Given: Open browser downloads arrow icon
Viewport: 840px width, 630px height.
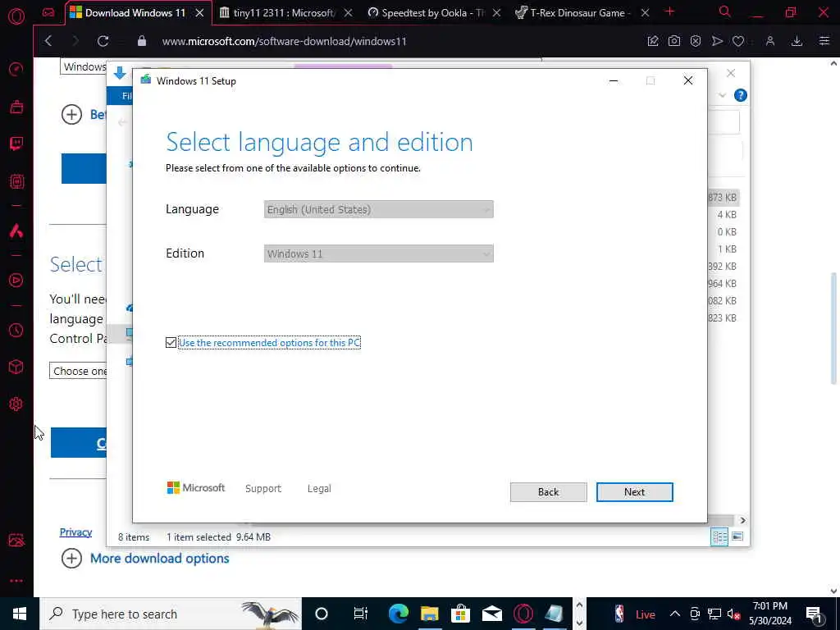Looking at the screenshot, I should pyautogui.click(x=797, y=41).
